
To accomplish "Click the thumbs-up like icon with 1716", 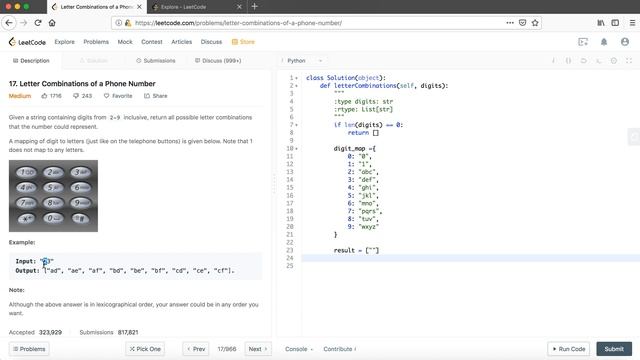I will pos(44,96).
